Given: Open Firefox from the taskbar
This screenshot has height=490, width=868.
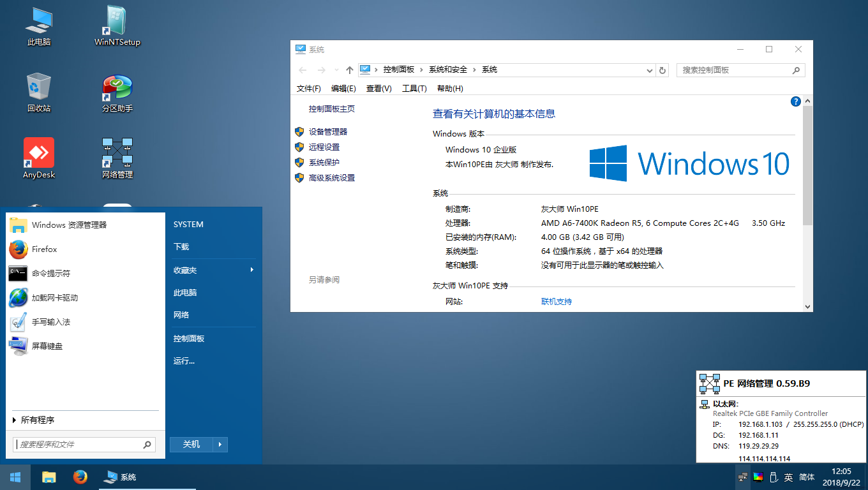Looking at the screenshot, I should click(80, 477).
